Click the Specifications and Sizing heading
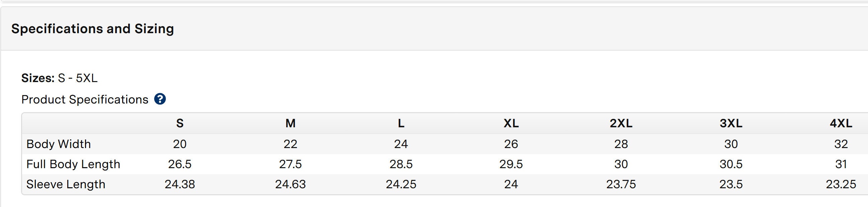The width and height of the screenshot is (868, 207). tap(93, 29)
